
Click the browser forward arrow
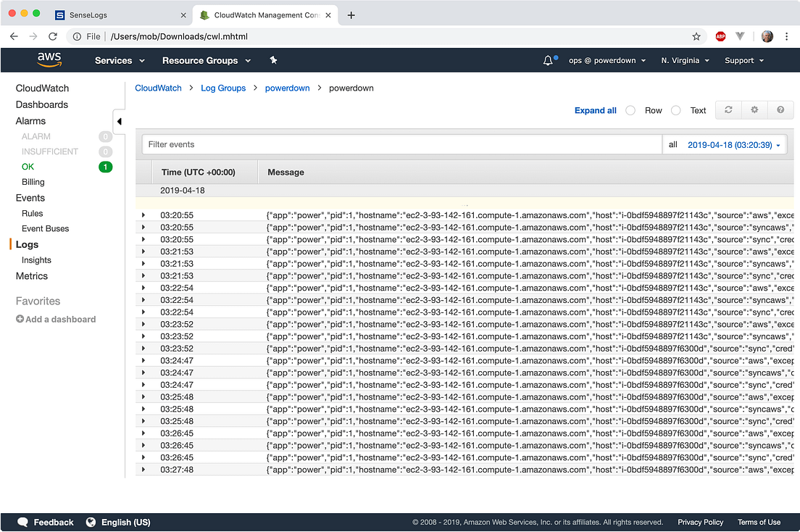coord(33,36)
